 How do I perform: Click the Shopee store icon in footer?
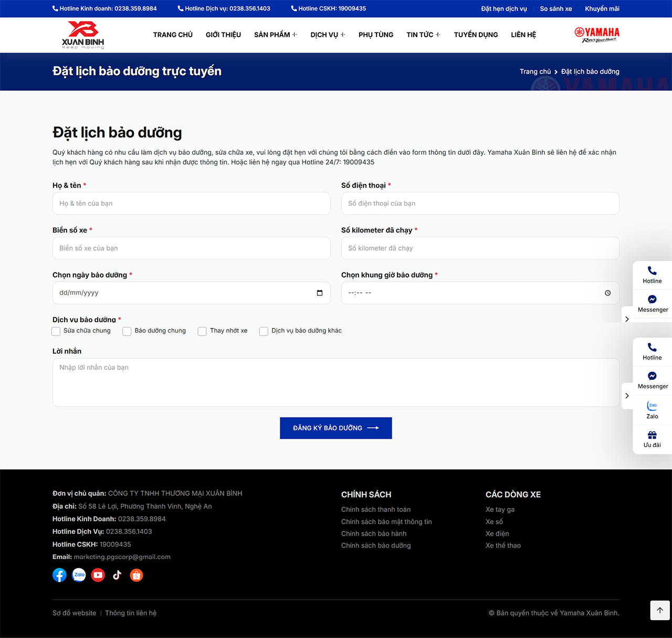(136, 575)
